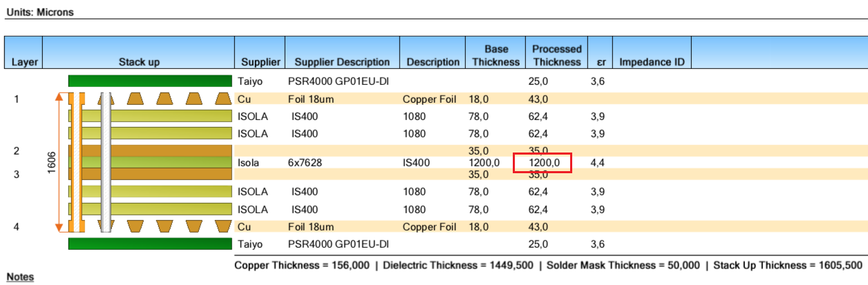The width and height of the screenshot is (868, 285).
Task: Select the top green solder mask bar
Action: (x=150, y=81)
